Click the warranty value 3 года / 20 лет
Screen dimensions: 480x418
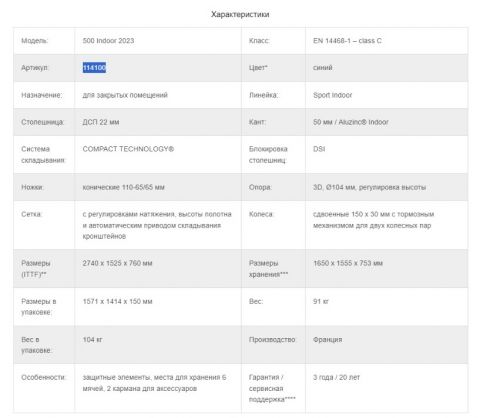click(336, 377)
